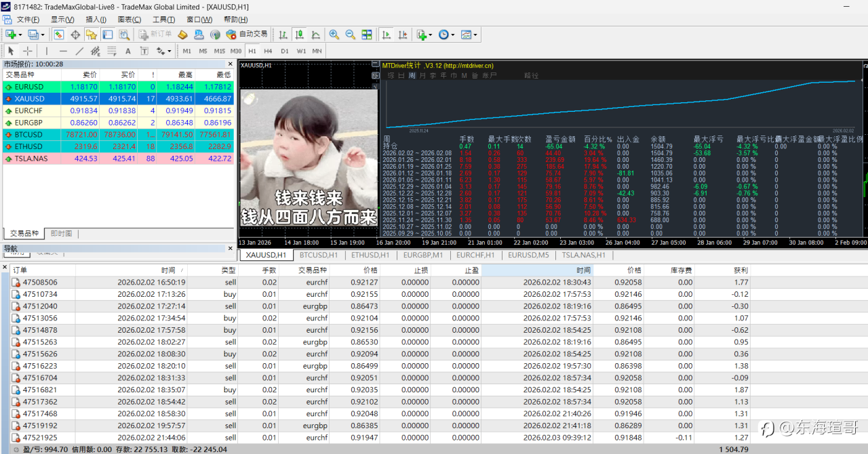
Task: Click the zoom out magnifier icon
Action: (350, 35)
